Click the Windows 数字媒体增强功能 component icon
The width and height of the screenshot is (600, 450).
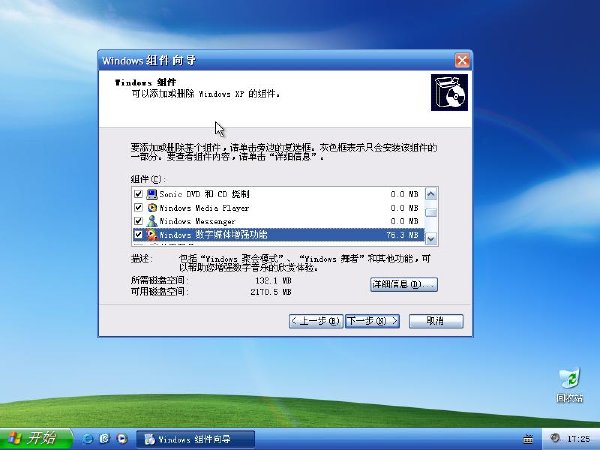tap(152, 234)
